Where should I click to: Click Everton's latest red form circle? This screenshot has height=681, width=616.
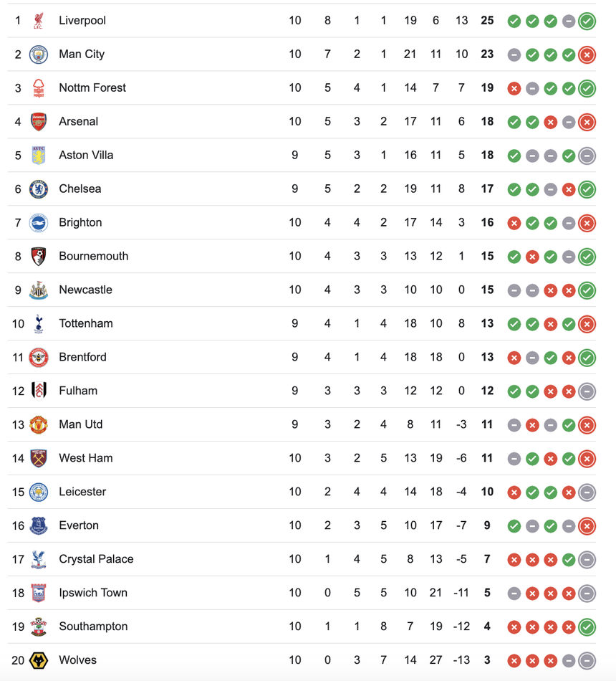587,525
